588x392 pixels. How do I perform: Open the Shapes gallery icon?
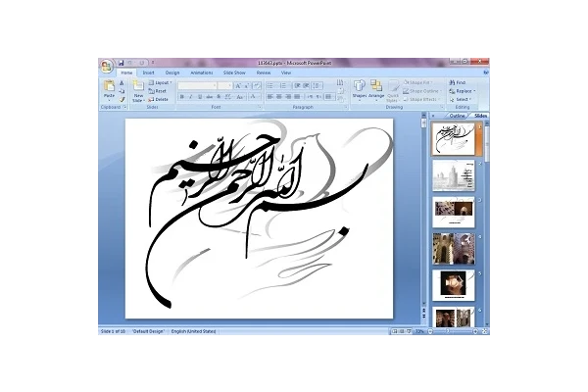360,85
